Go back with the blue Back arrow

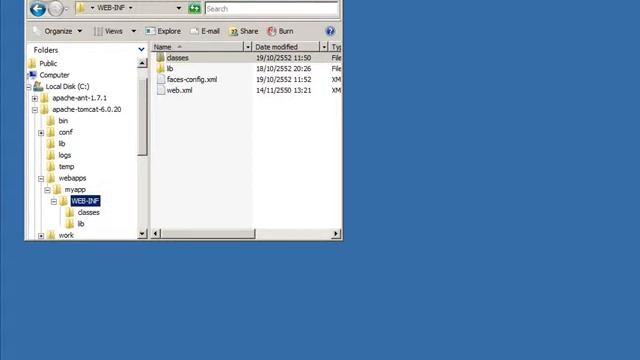[38, 9]
